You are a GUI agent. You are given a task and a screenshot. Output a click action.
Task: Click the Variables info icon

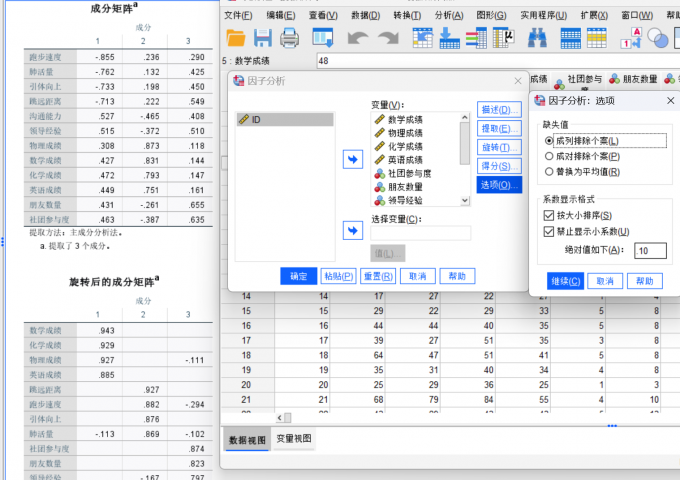point(476,38)
